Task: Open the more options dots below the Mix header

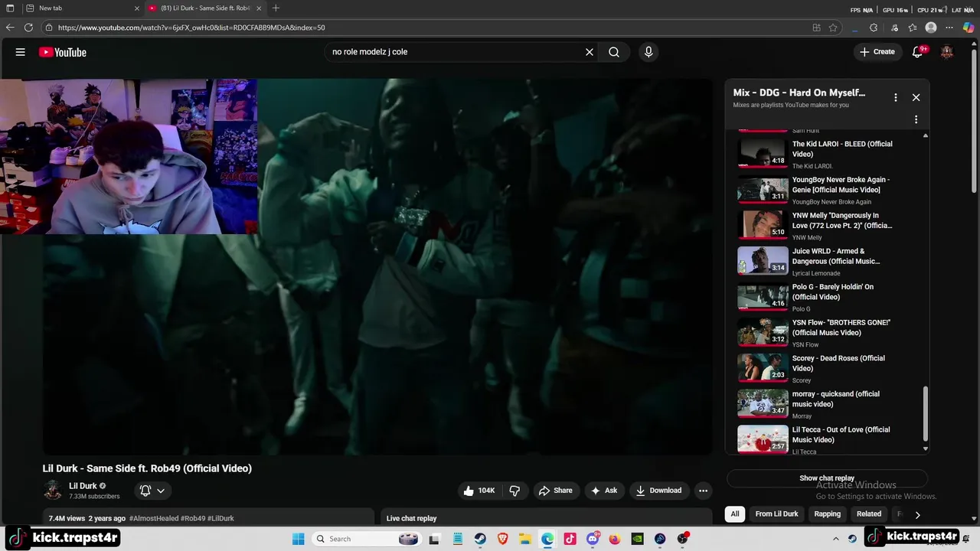Action: point(916,119)
